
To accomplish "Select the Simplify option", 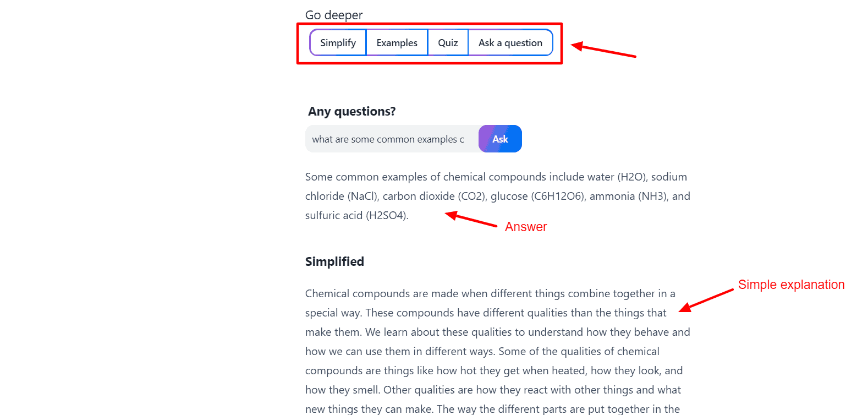I will [x=338, y=43].
